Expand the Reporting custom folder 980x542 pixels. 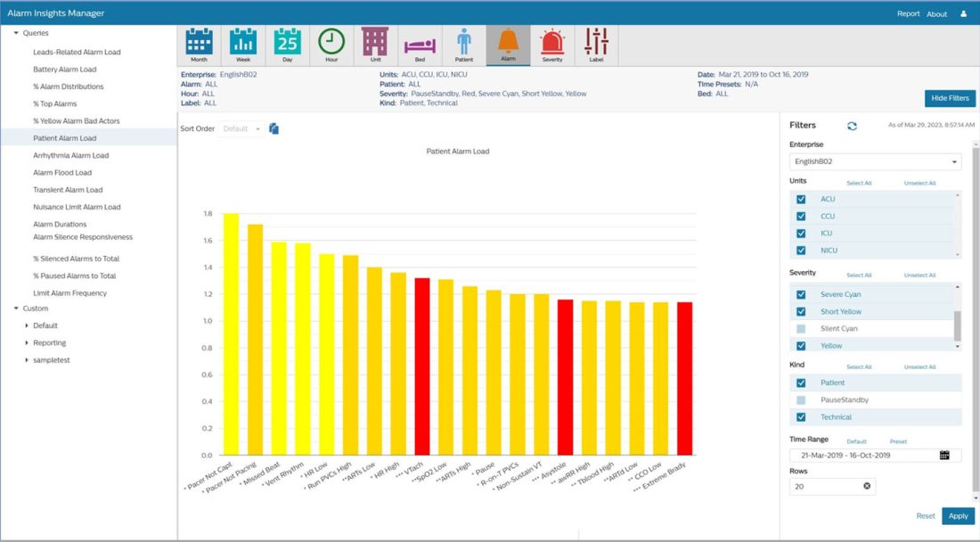click(x=27, y=343)
